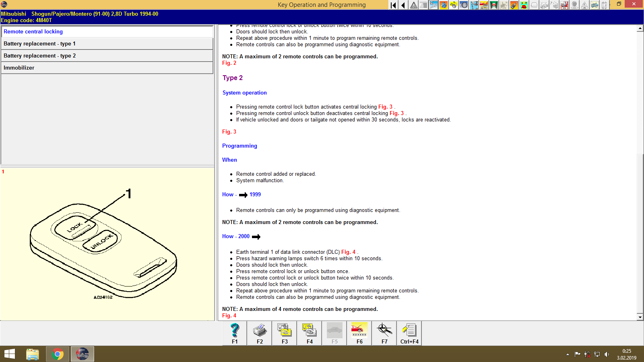Click the F2 print icon

(259, 333)
